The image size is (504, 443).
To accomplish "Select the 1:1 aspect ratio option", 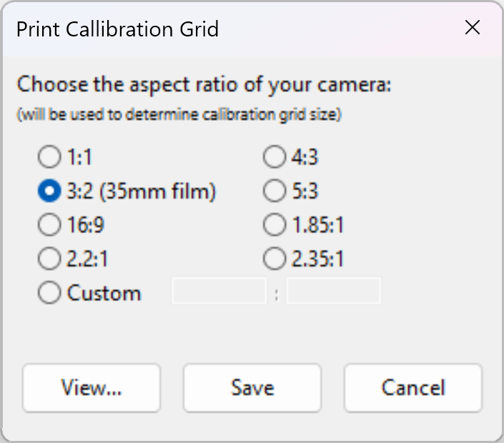I will point(49,157).
